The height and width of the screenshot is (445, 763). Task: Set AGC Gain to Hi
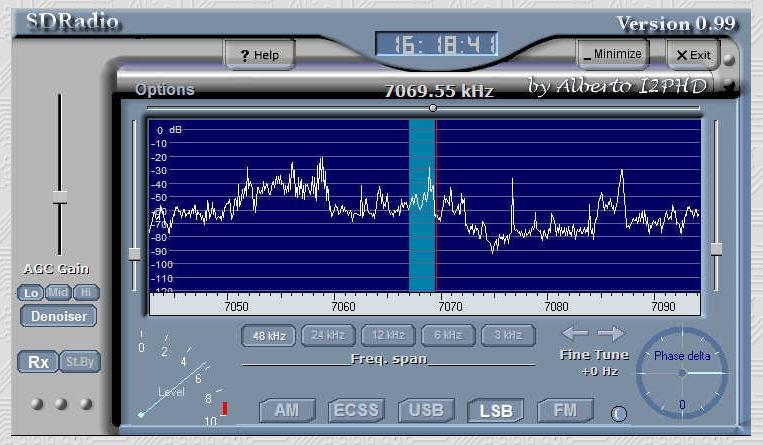click(x=87, y=292)
